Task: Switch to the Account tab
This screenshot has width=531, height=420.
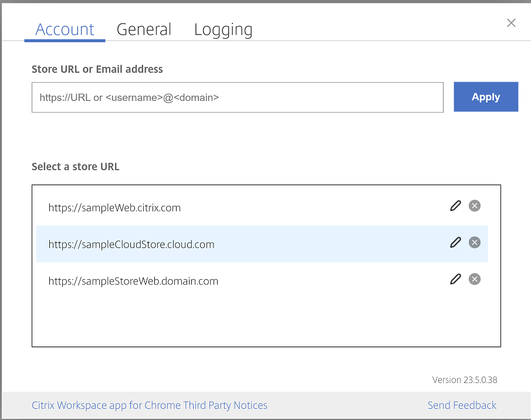Action: 65,29
